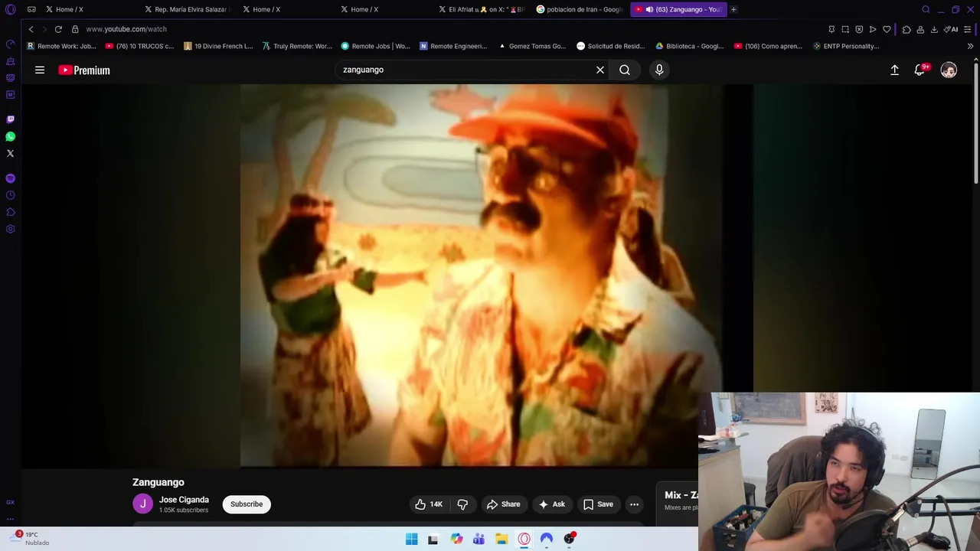Open extensions puzzle icon in the toolbar

click(906, 29)
